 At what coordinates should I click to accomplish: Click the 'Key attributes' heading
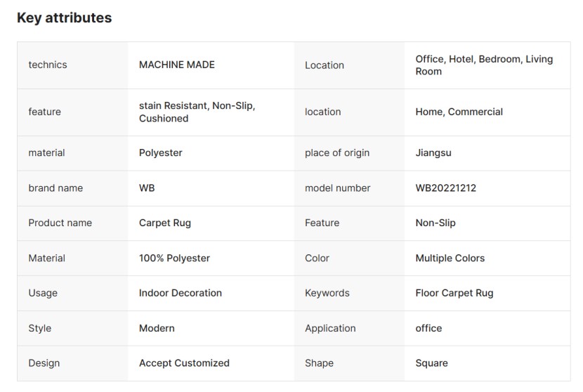[64, 18]
